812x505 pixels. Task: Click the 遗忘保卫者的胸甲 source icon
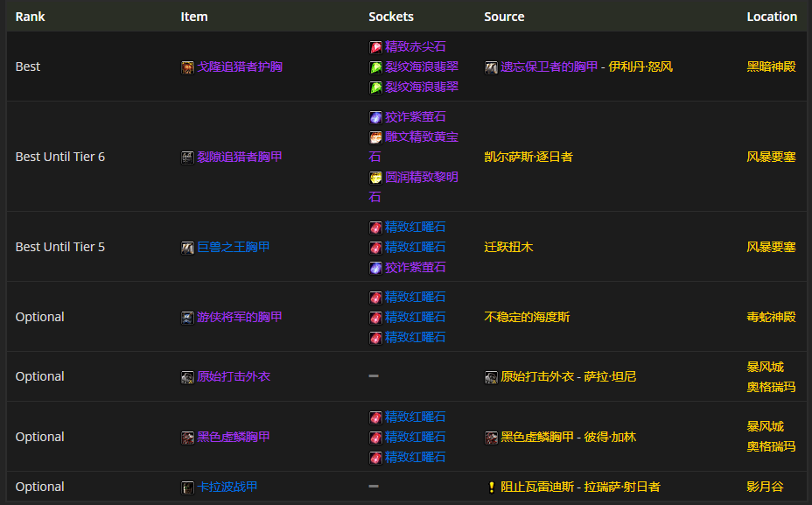coord(491,67)
